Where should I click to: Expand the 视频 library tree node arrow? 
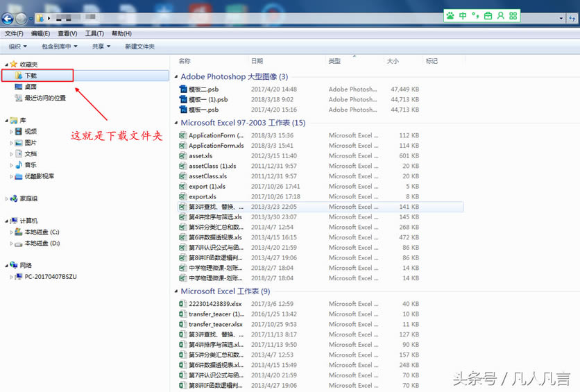pos(11,132)
